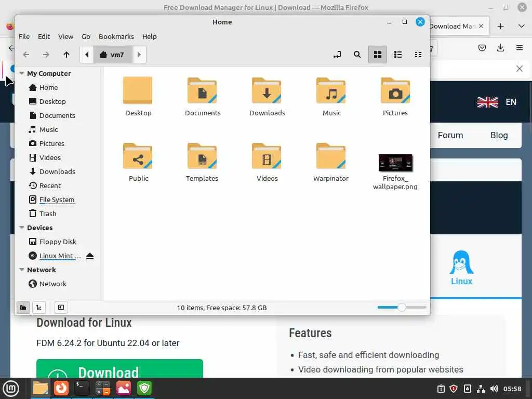This screenshot has height=399, width=532.
Task: Hide the sidebar with the statusbar button
Action: tap(61, 308)
